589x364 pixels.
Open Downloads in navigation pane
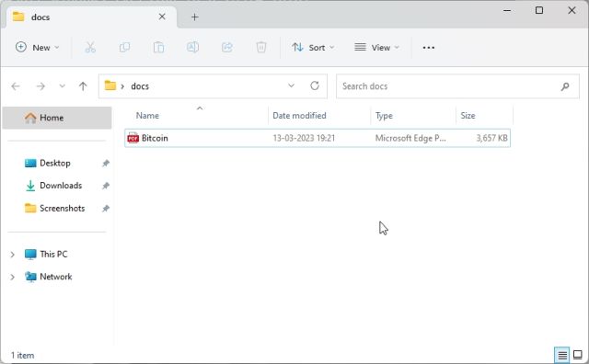pos(53,186)
